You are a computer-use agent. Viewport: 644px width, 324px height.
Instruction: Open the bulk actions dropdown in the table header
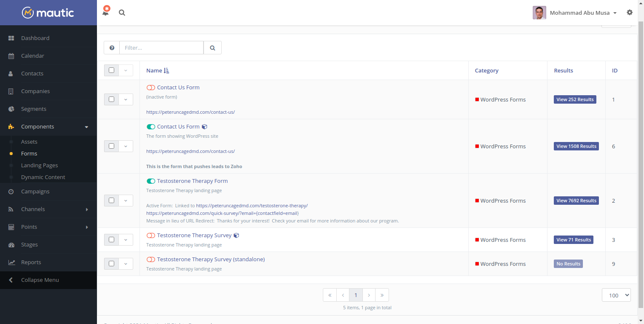126,70
